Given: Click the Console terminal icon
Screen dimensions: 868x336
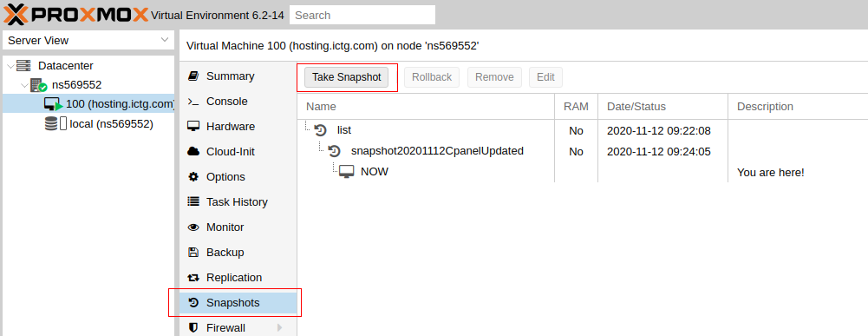Looking at the screenshot, I should coord(193,102).
